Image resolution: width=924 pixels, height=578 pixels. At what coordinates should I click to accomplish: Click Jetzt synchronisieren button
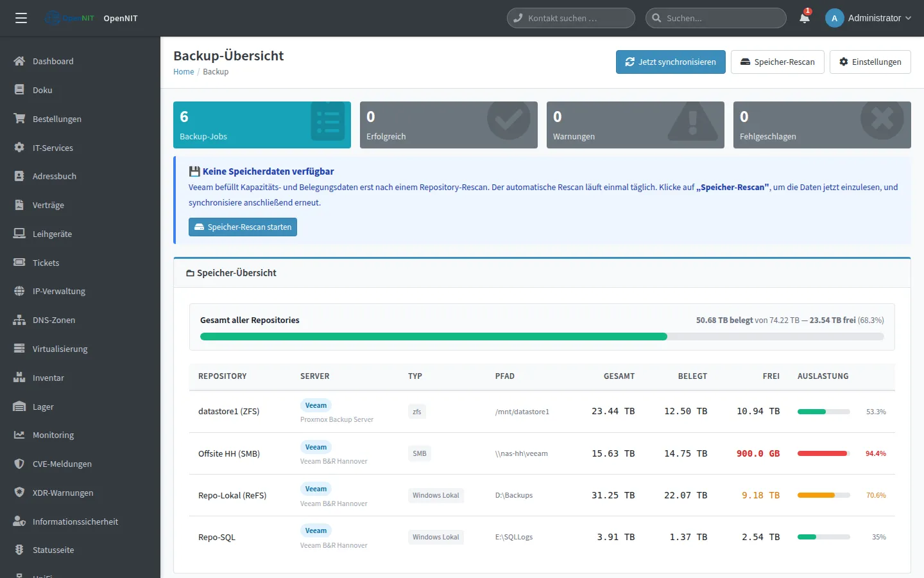671,62
